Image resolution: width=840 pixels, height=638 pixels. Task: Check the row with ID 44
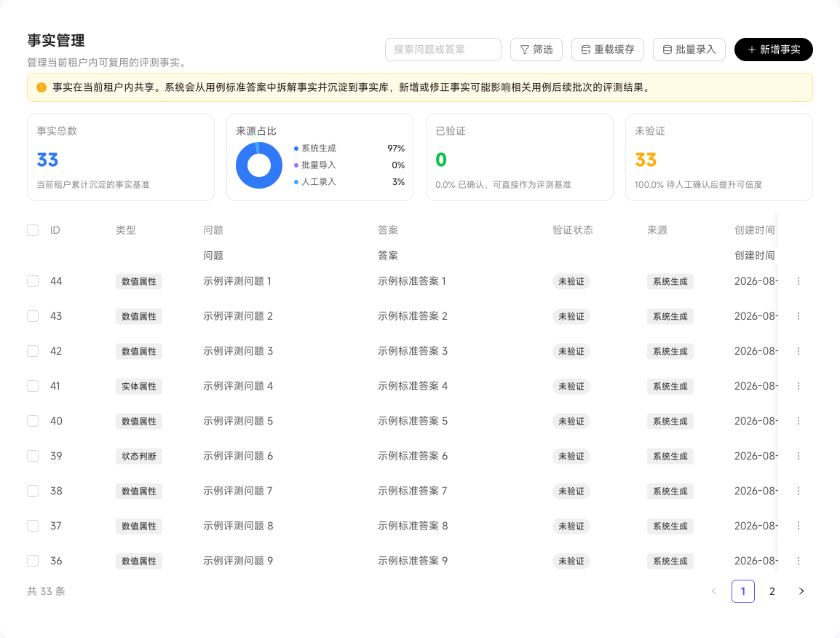tap(33, 281)
